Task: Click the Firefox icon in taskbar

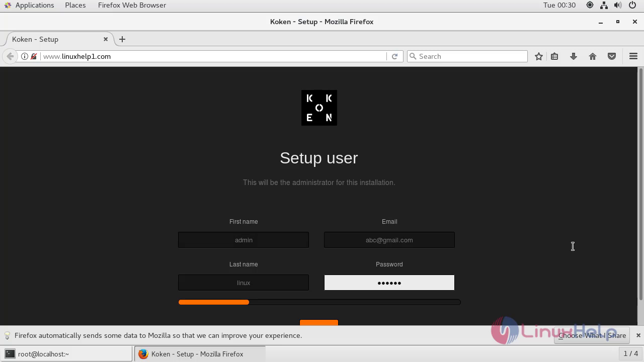Action: [143, 354]
